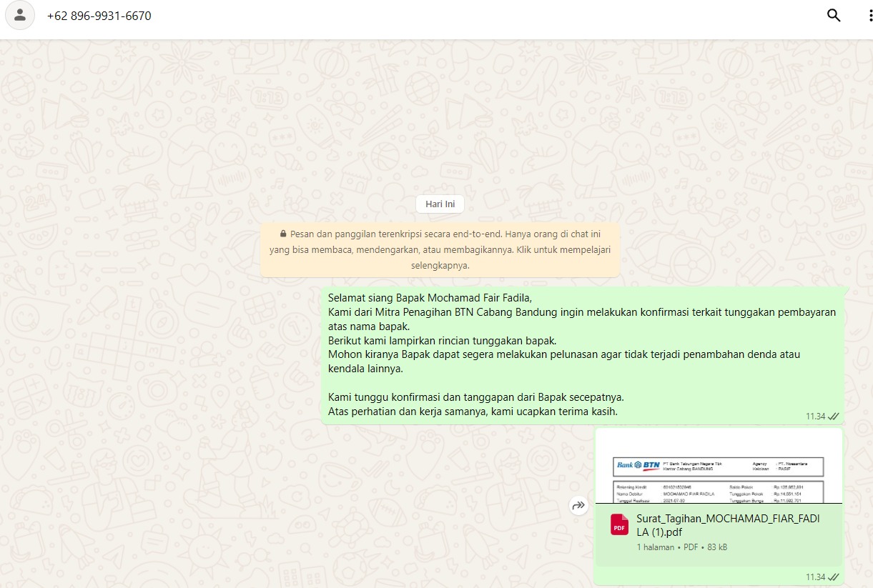873x588 pixels.
Task: Open the three-dot chat menu
Action: (862, 16)
